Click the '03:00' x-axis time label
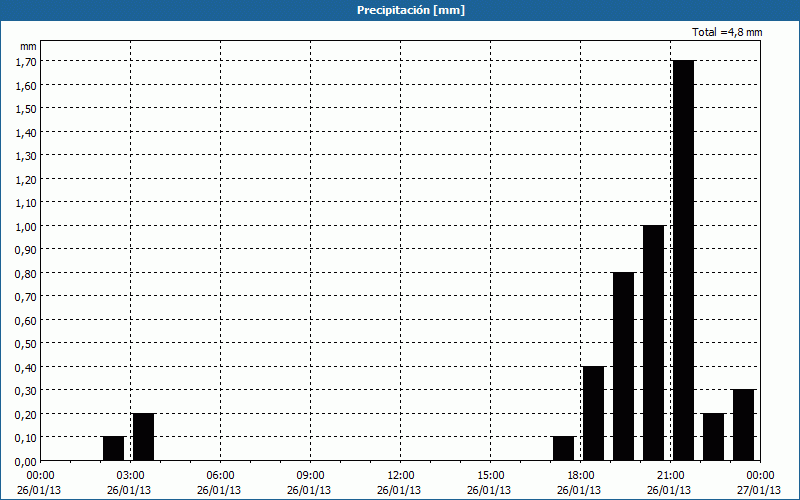 tap(130, 476)
